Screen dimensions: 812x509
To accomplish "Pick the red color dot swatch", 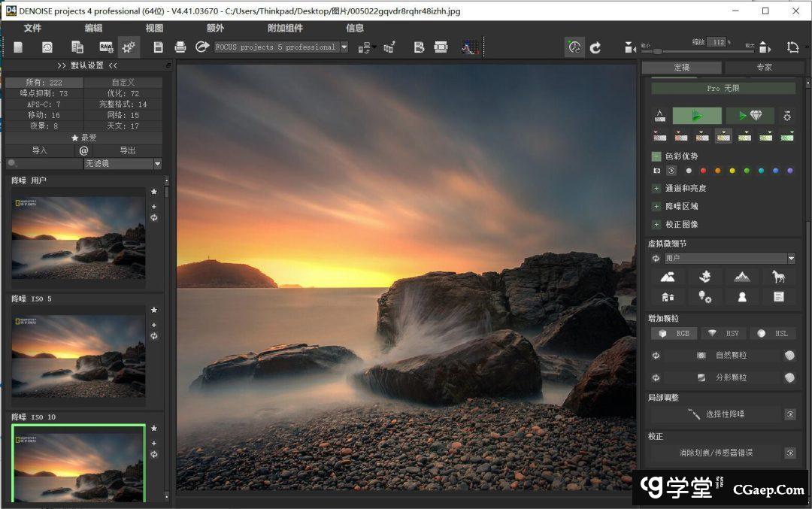I will [704, 171].
